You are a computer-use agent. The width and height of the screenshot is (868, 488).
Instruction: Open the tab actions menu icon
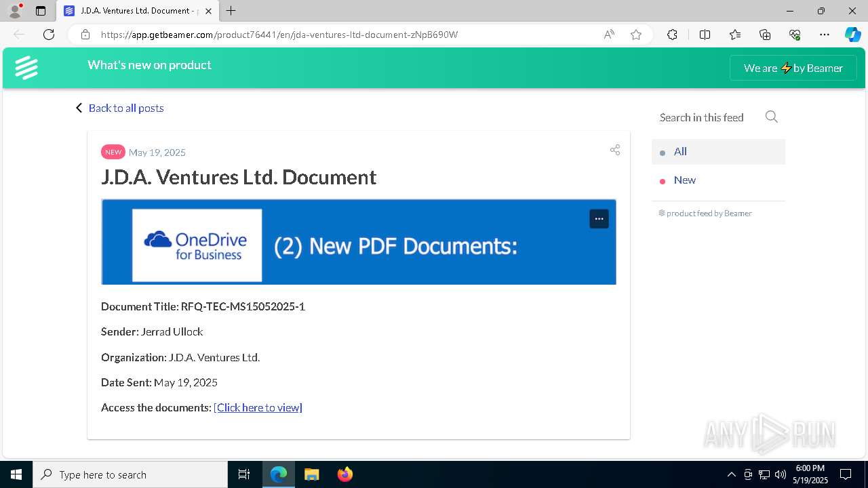coord(41,11)
